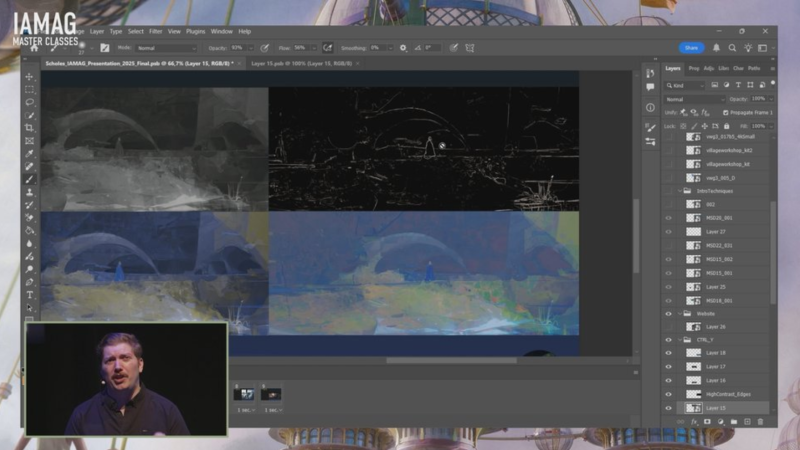Open the Filter menu
The height and width of the screenshot is (450, 800).
point(156,31)
